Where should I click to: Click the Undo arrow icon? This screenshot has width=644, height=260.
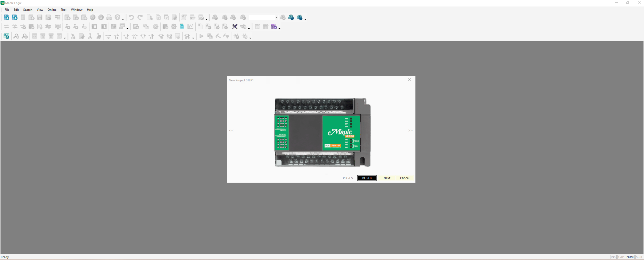click(x=131, y=17)
